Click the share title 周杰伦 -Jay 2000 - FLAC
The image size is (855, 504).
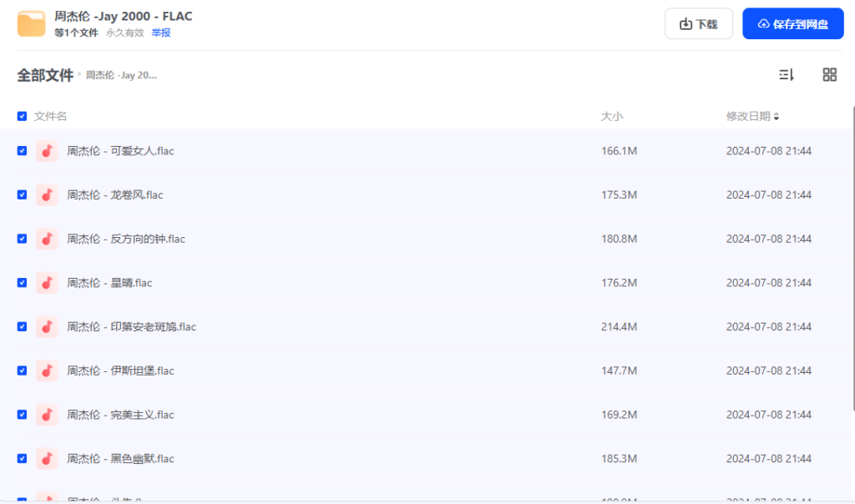tap(124, 17)
